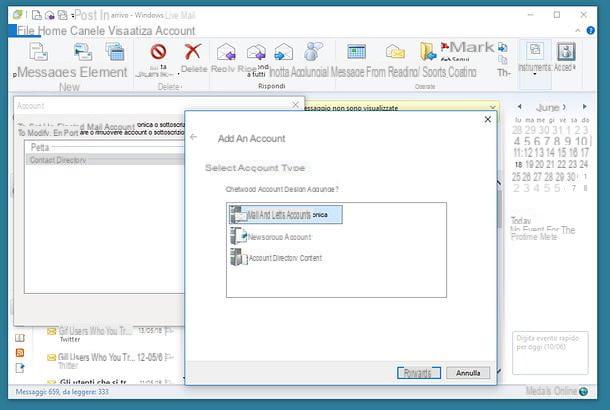This screenshot has height=410, width=610.
Task: Click the copy icon right of Mark
Action: pos(503,60)
